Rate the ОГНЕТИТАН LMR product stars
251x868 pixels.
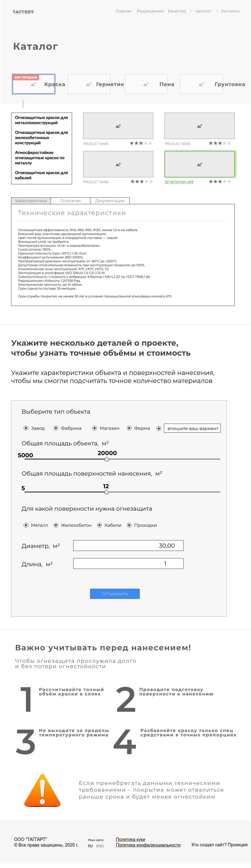pyautogui.click(x=220, y=182)
